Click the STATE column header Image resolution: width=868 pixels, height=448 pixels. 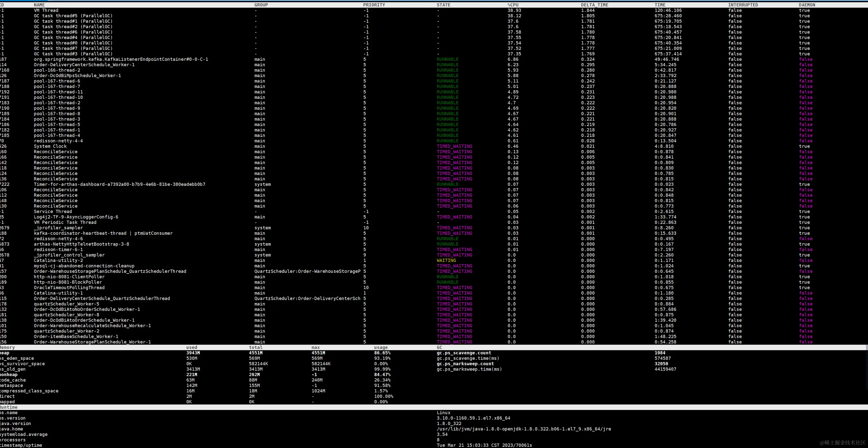(443, 5)
